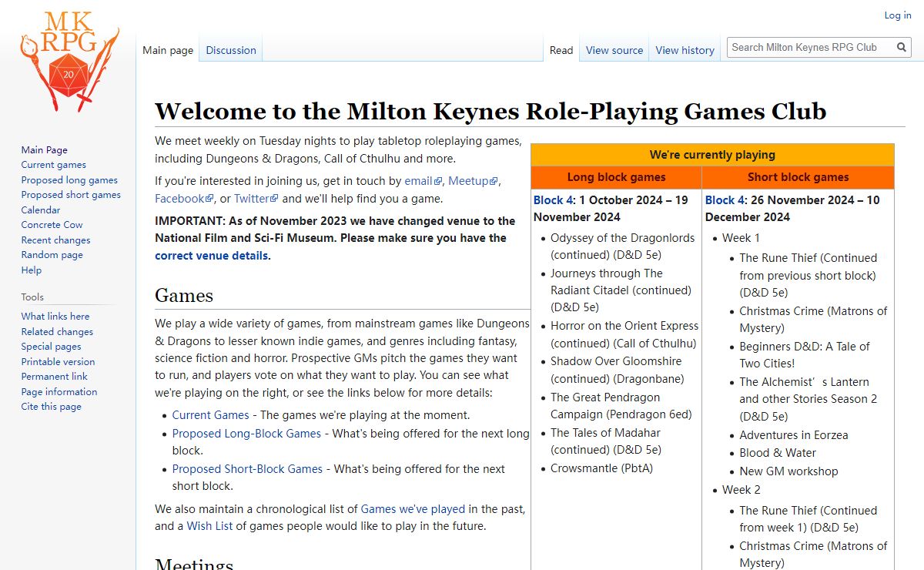Click Journeys through The Radiant Citadel entry
The image size is (924, 570).
pos(621,290)
